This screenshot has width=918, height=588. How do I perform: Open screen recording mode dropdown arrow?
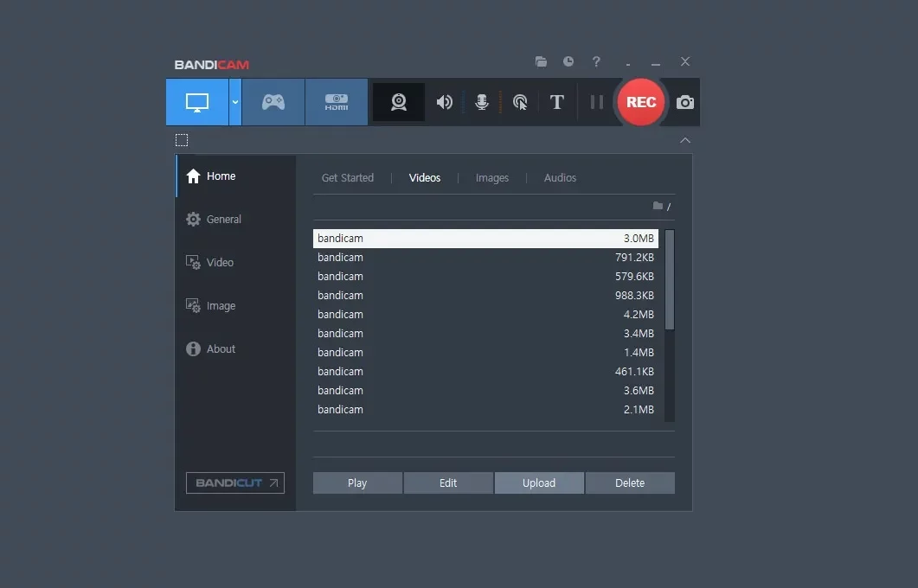pyautogui.click(x=235, y=102)
